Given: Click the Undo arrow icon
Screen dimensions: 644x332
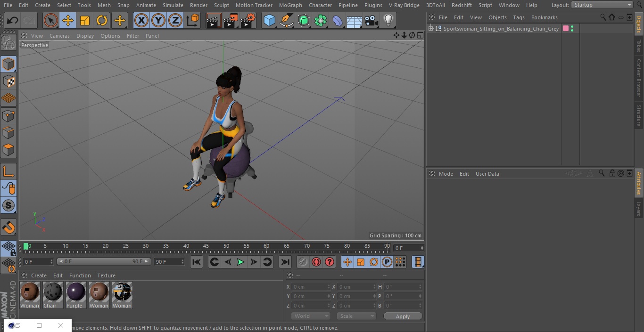Looking at the screenshot, I should (12, 21).
